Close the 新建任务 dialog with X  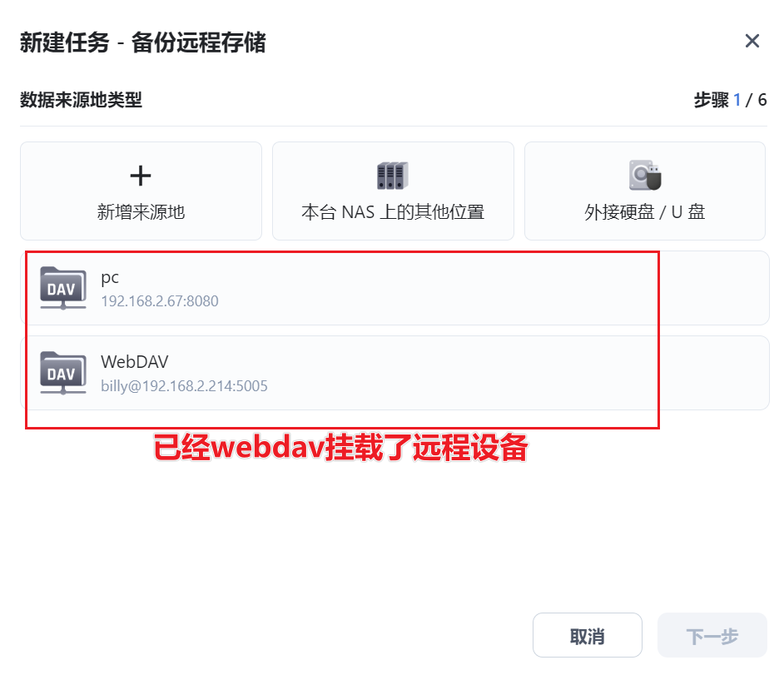pyautogui.click(x=752, y=41)
